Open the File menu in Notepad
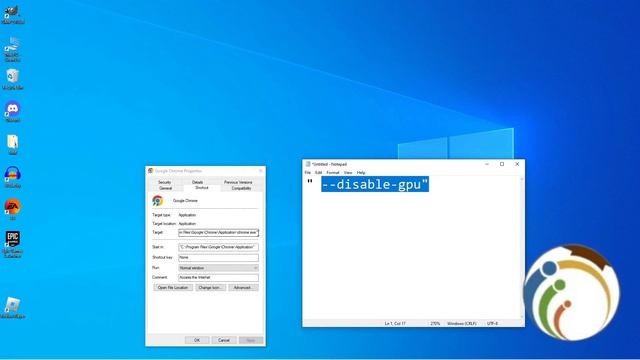This screenshot has width=640, height=360. point(307,173)
